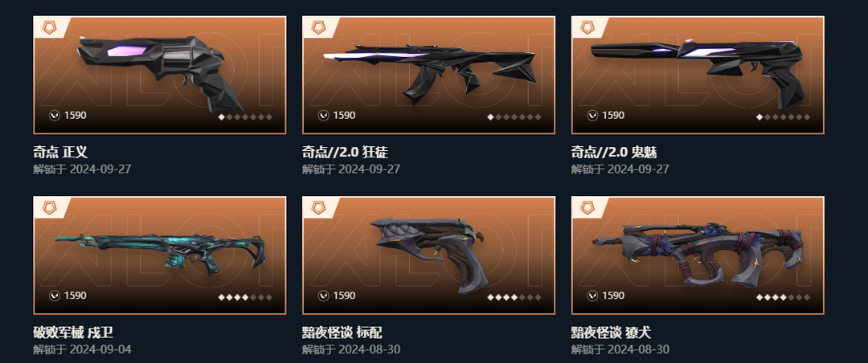Click upgrade level diamonds on 破败军械 戍卫 card
This screenshot has width=868, height=363.
pos(245,297)
